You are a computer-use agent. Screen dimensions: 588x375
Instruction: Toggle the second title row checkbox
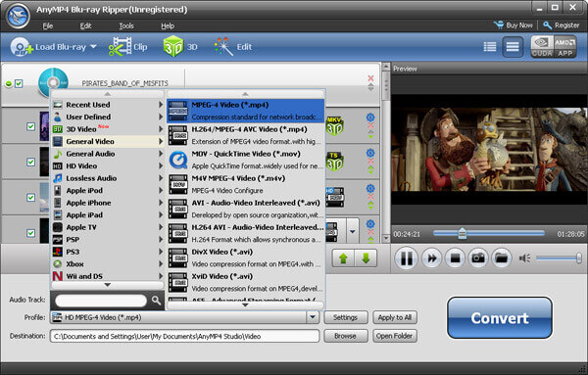pyautogui.click(x=30, y=162)
